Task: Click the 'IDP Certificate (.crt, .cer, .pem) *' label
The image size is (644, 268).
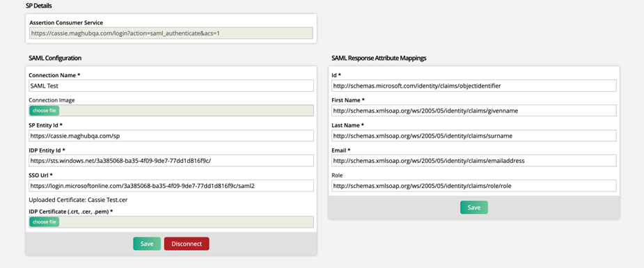Action: click(x=70, y=212)
